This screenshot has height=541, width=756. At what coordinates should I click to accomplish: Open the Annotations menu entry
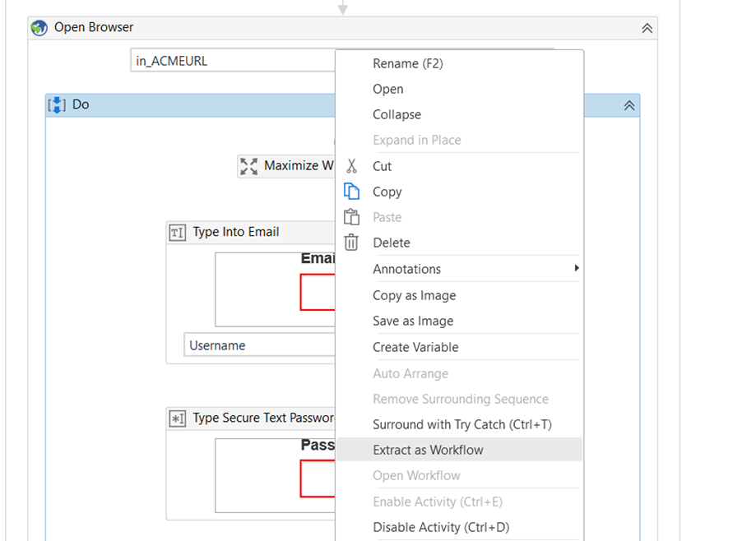pos(460,269)
